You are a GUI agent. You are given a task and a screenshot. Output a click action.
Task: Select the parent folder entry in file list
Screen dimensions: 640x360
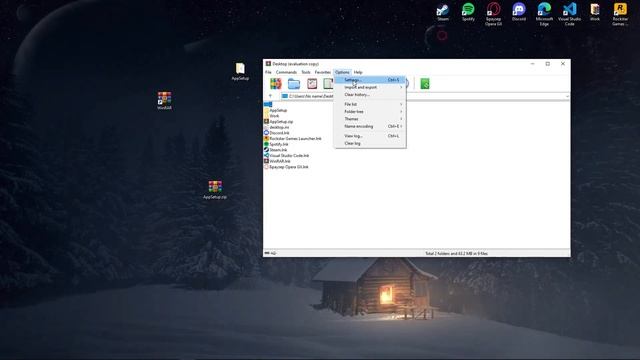[x=268, y=104]
